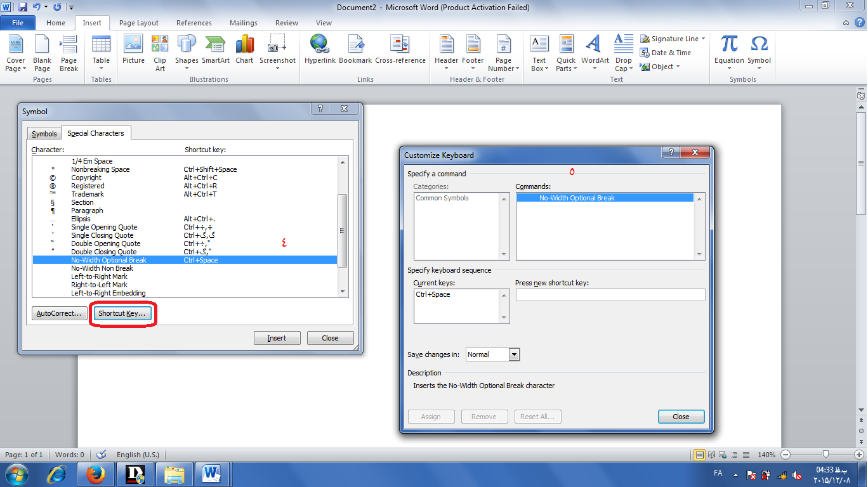The height and width of the screenshot is (487, 868).
Task: Select the Nonbreaking Space character row
Action: [185, 169]
